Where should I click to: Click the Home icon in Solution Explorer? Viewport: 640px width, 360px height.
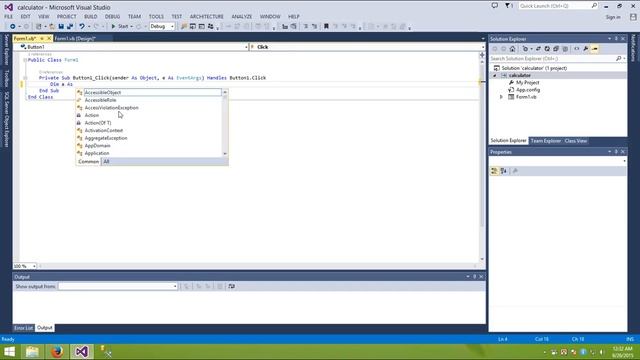(512, 49)
